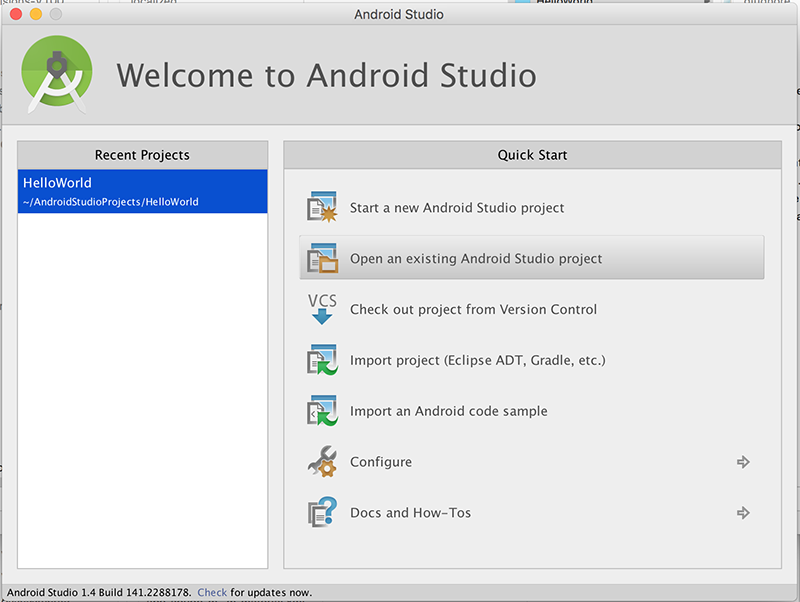Click the Recent Projects panel header
The width and height of the screenshot is (800, 602).
point(142,155)
